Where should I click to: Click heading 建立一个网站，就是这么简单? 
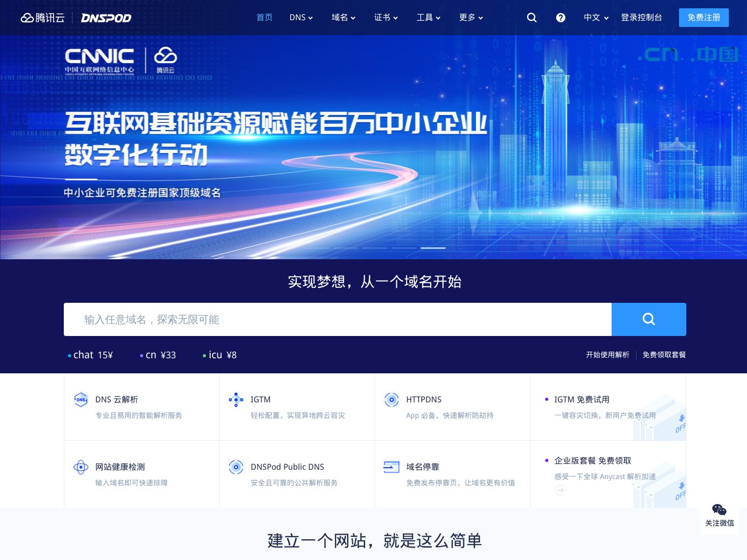[x=375, y=541]
